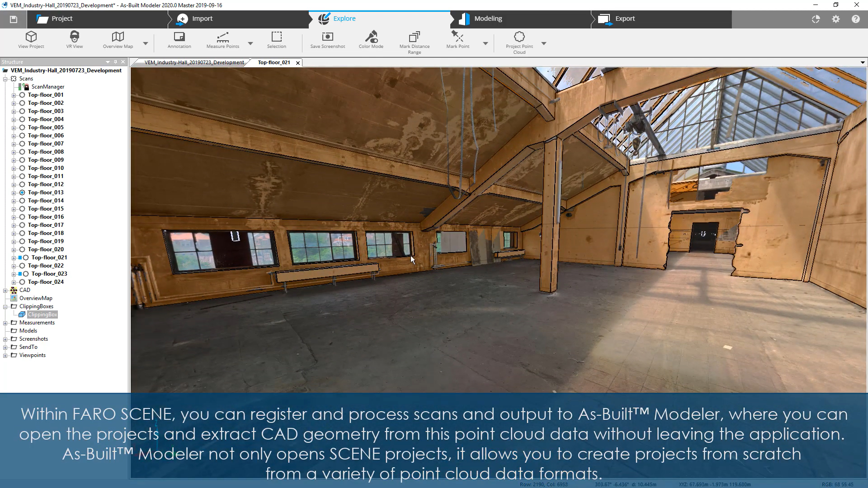Select the Top-floor_021 document tab

tap(274, 63)
